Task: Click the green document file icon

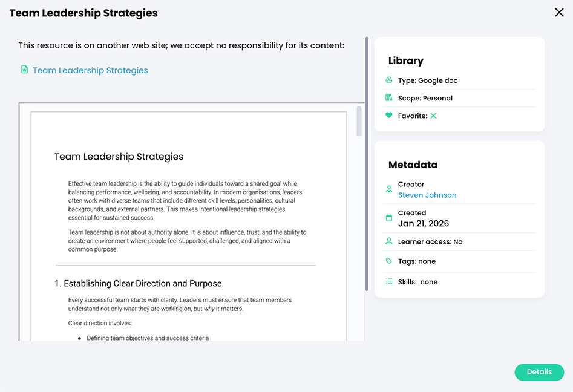Action: pos(24,70)
